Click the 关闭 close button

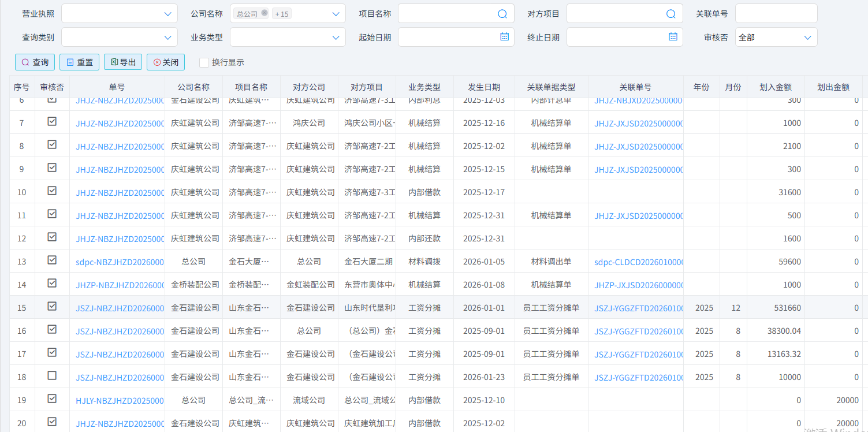(166, 62)
